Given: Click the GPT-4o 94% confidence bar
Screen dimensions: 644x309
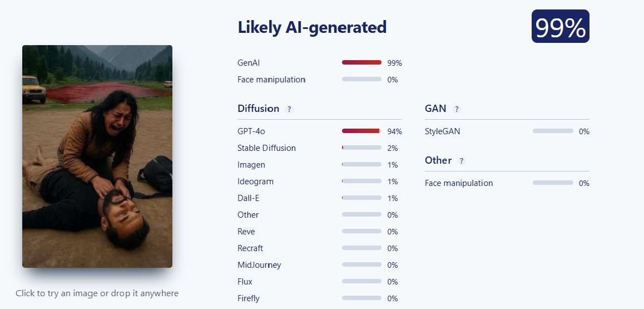Looking at the screenshot, I should click(x=361, y=131).
